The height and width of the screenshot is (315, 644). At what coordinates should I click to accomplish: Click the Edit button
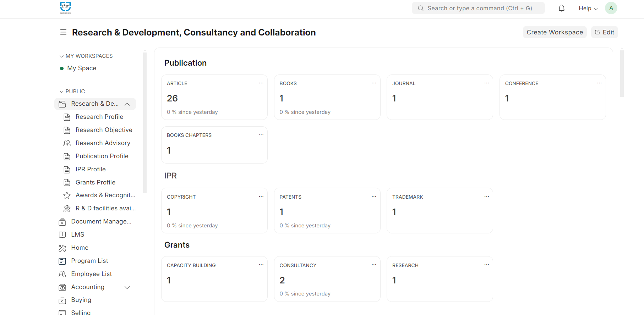click(x=604, y=32)
